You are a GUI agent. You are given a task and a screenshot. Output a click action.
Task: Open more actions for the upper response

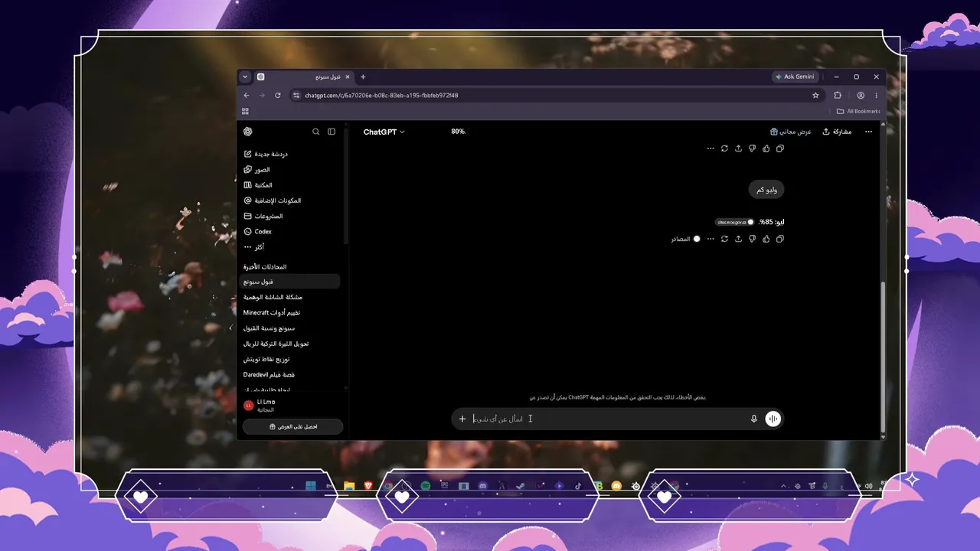[710, 148]
